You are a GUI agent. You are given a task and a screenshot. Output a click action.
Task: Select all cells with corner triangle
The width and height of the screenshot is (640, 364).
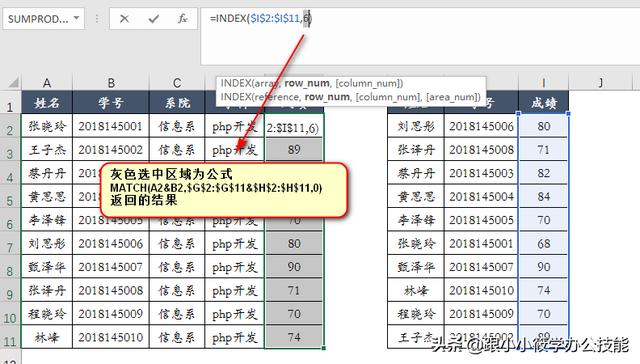tap(13, 83)
